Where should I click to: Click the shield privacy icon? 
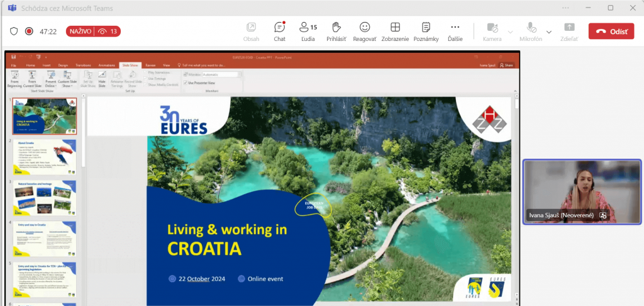coord(14,31)
